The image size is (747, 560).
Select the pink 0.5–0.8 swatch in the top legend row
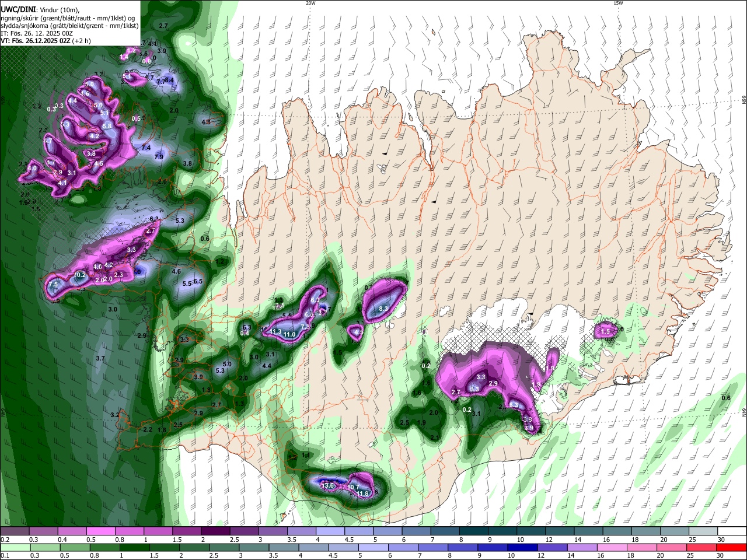[x=100, y=531]
